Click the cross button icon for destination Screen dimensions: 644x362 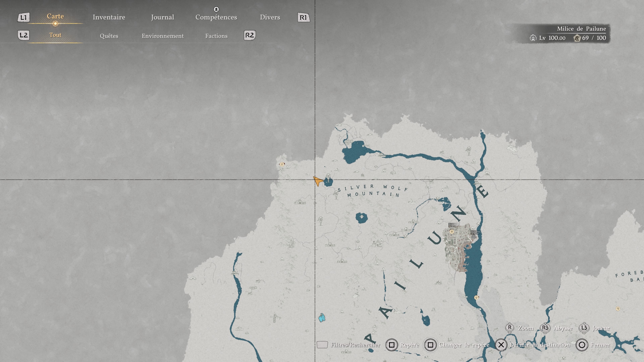pos(501,345)
